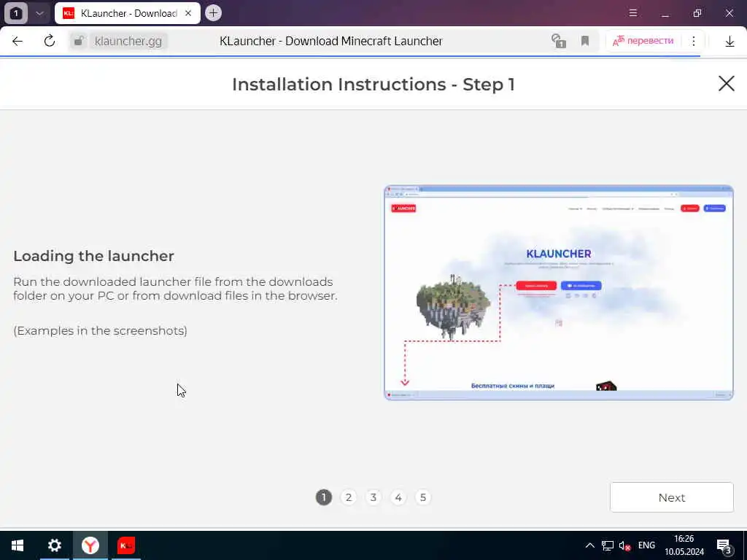Viewport: 747px width, 560px height.
Task: Select step 1 pagination dot
Action: [x=323, y=497]
